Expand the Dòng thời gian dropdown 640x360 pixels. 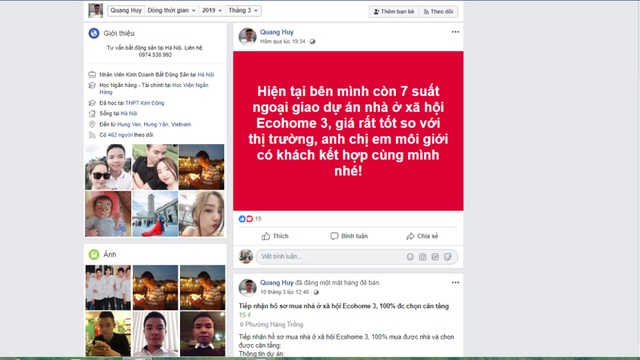tap(171, 11)
